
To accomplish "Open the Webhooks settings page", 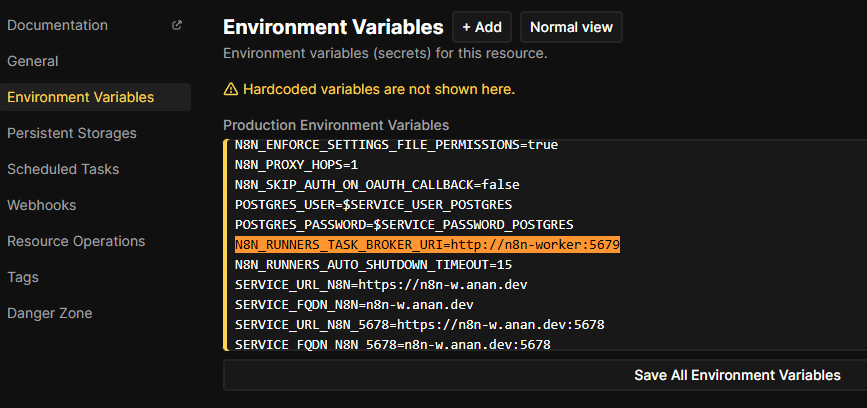I will [42, 205].
